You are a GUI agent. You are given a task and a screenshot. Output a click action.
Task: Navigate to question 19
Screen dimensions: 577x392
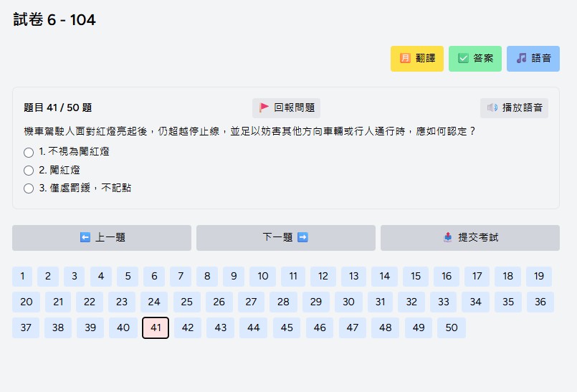click(539, 276)
